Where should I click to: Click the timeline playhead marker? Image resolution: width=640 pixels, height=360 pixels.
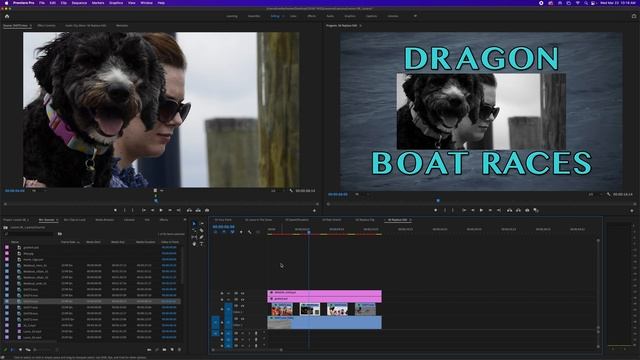309,232
